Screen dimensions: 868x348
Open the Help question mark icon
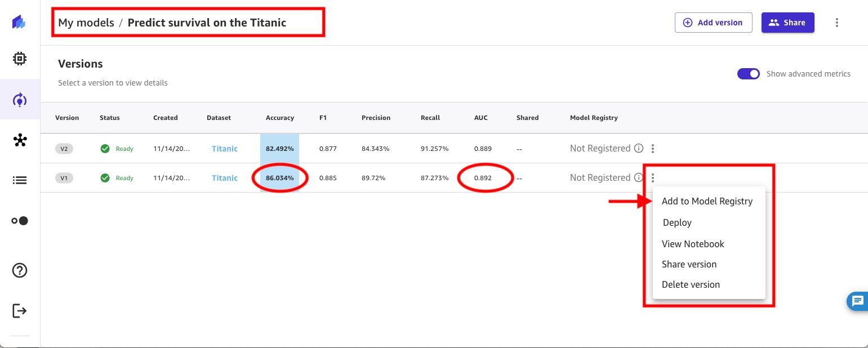point(20,270)
